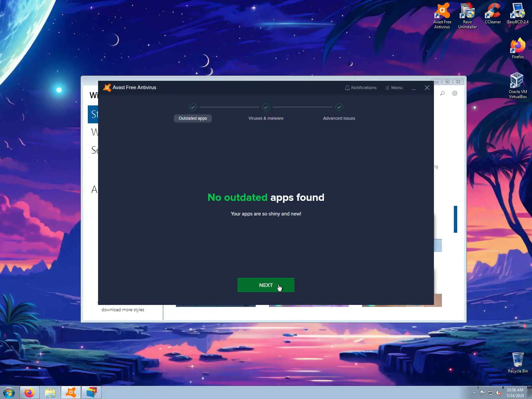
Task: Open File Explorer from the taskbar
Action: click(x=50, y=393)
